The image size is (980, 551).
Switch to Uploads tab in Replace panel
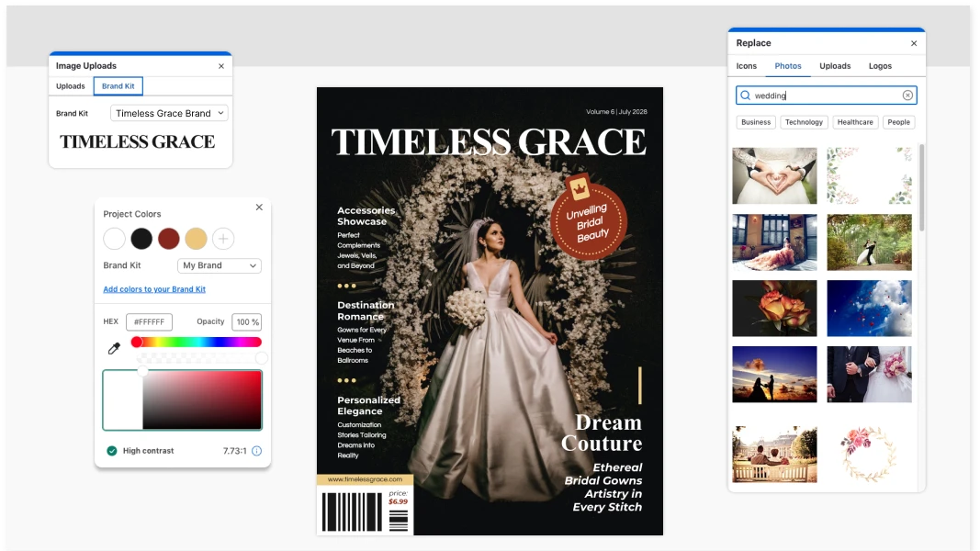pos(835,66)
